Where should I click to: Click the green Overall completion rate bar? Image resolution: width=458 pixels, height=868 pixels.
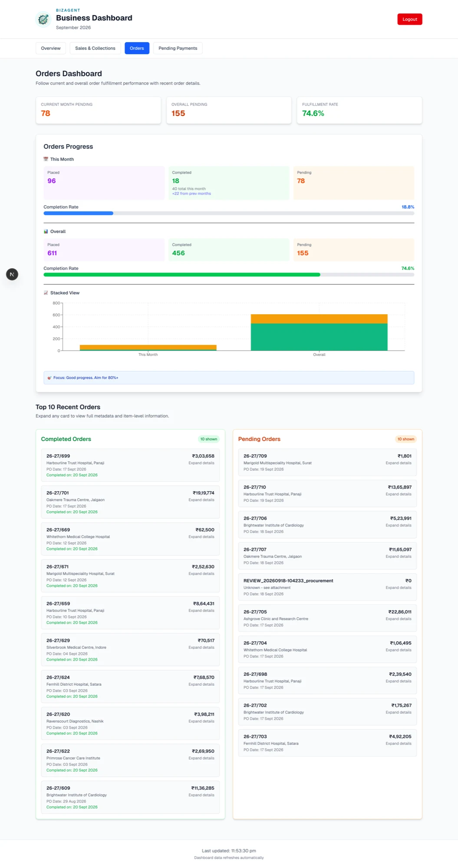[182, 275]
